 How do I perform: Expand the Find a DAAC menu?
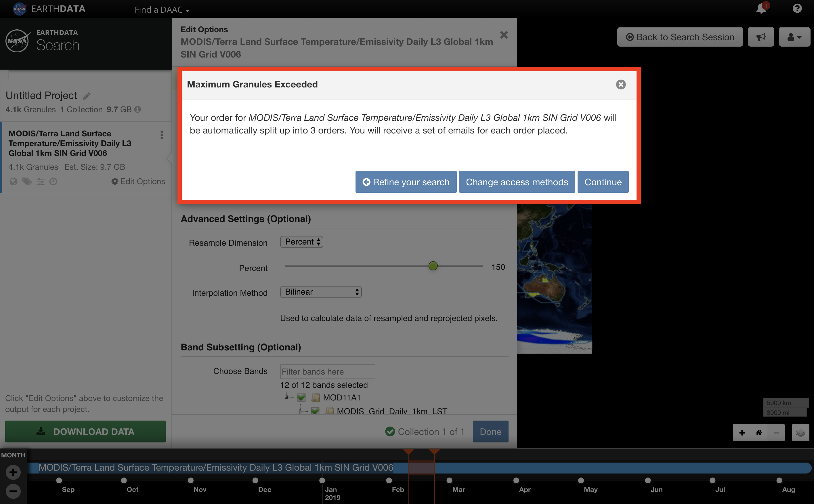coord(162,10)
